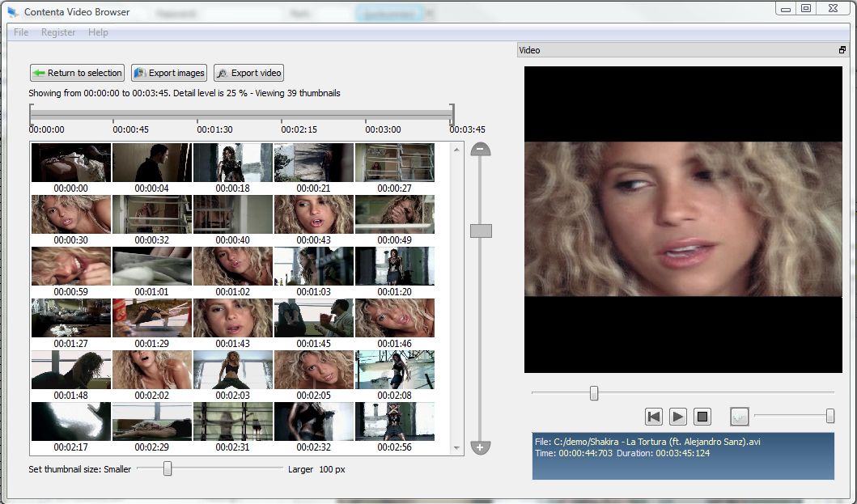The width and height of the screenshot is (857, 504).
Task: Select the thumbnail at 00:02:32
Action: point(314,421)
